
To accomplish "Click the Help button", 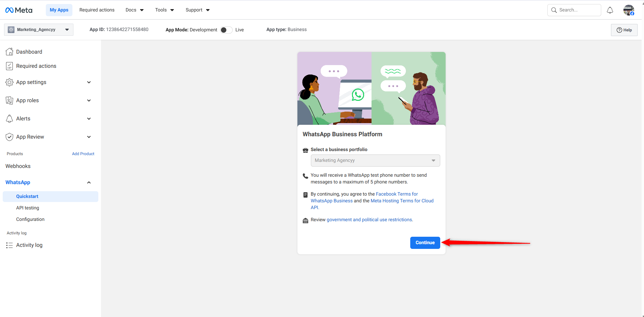I will [624, 30].
